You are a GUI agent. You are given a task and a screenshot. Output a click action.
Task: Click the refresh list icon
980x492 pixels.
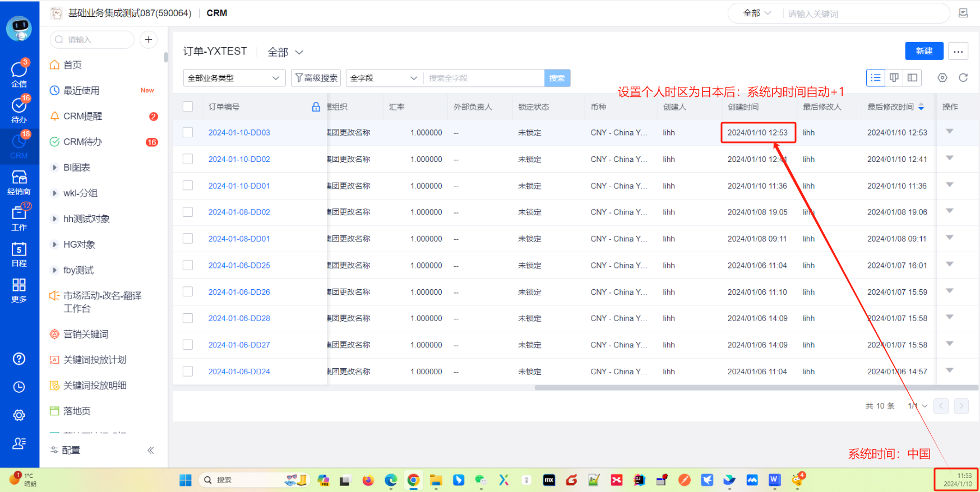point(963,78)
